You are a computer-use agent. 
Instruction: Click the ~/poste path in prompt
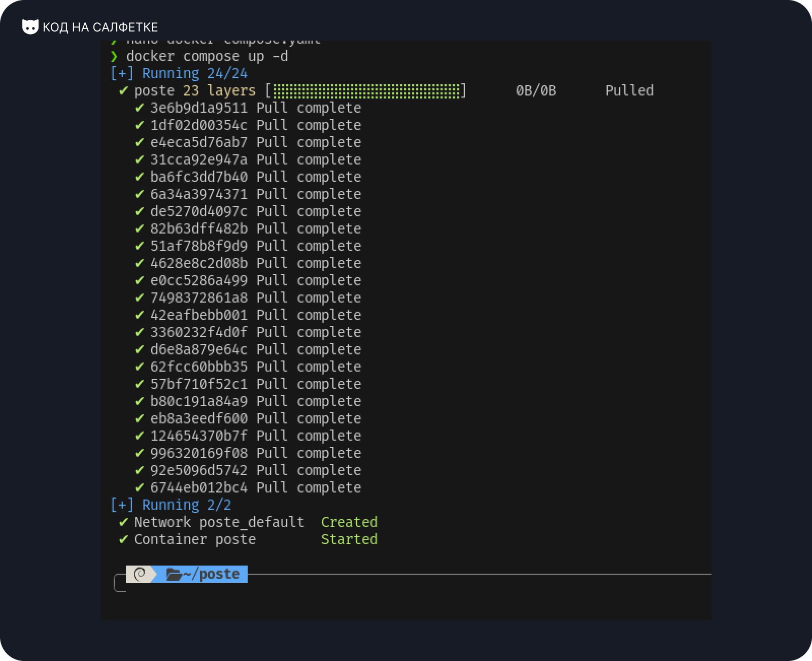[211, 574]
